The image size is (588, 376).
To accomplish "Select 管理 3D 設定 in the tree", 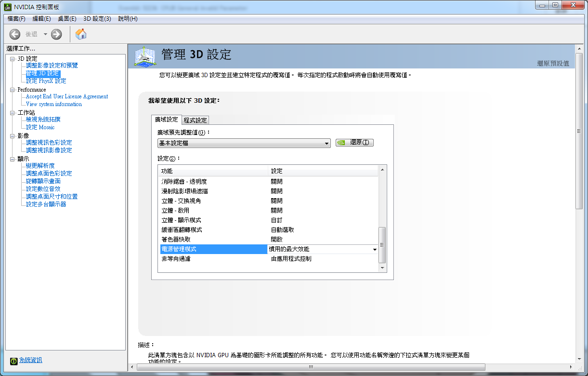I will point(43,73).
